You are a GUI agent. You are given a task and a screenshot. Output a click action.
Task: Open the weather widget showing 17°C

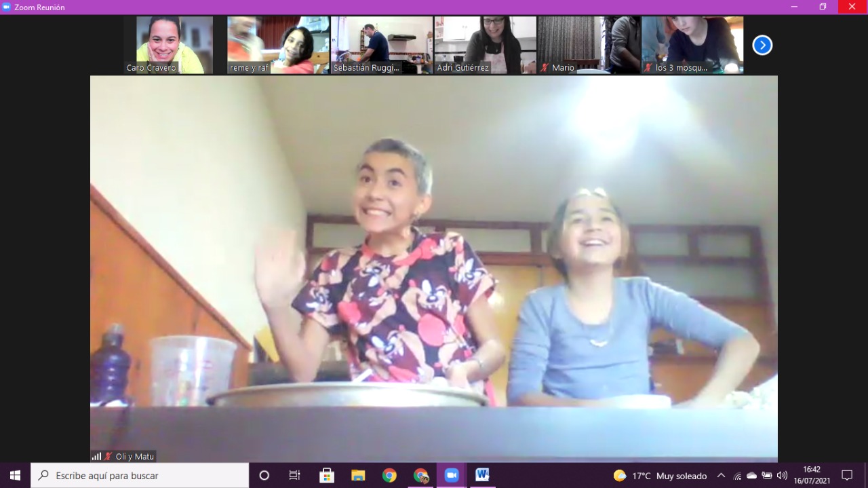point(660,476)
